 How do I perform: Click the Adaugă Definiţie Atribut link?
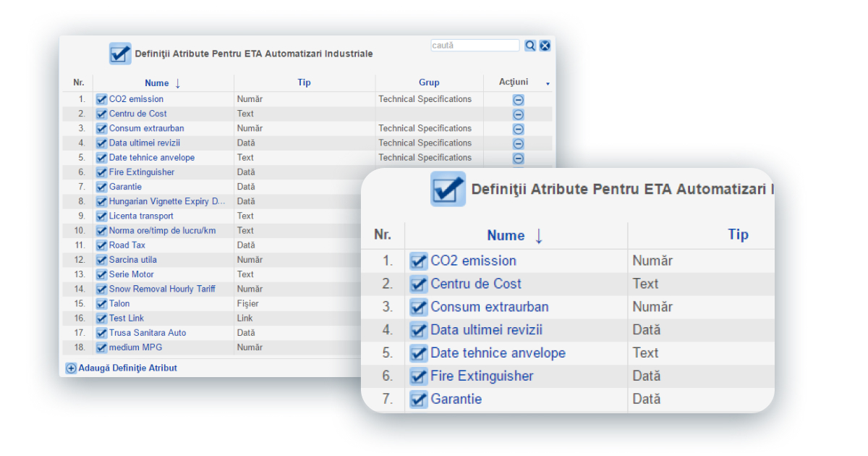(127, 368)
